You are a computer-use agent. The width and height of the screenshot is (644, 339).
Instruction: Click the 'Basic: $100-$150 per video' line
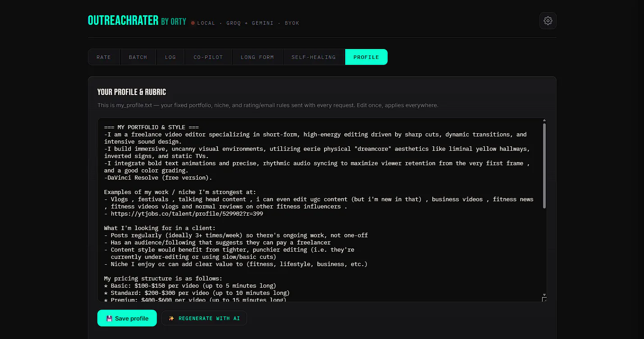click(x=190, y=286)
